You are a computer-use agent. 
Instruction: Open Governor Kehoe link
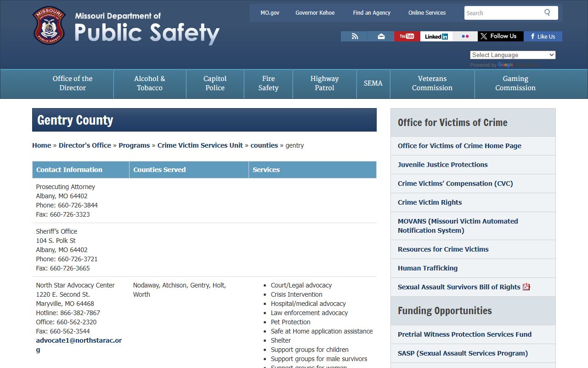click(x=315, y=13)
